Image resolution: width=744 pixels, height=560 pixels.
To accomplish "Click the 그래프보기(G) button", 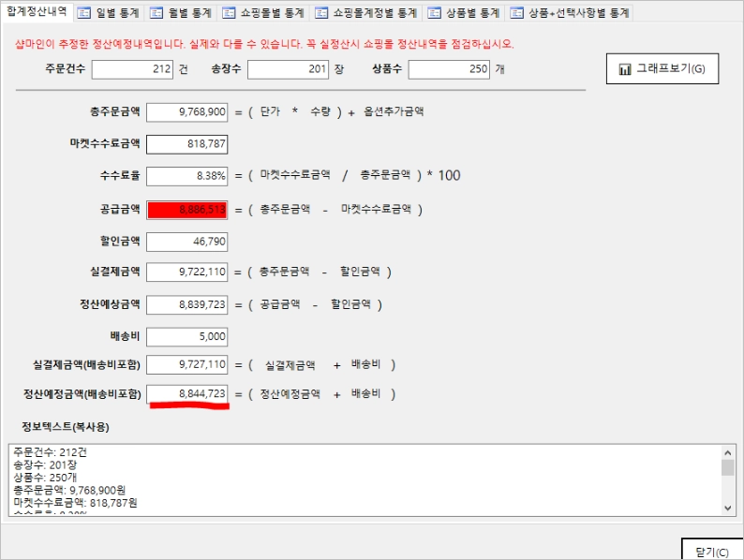I will (662, 68).
